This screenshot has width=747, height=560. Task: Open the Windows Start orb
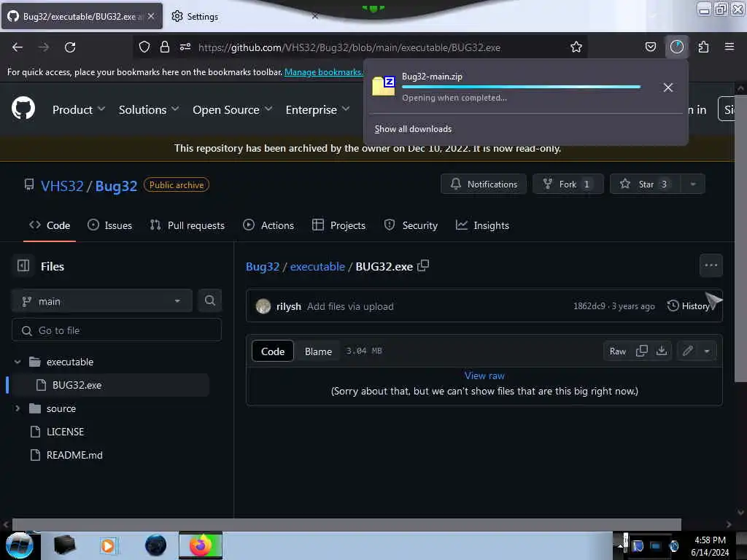[20, 545]
